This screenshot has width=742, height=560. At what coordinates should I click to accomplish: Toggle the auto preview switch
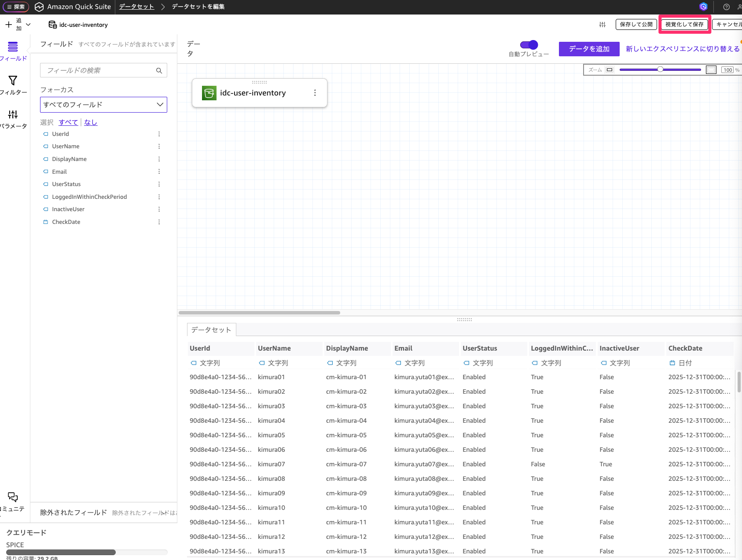pos(529,45)
